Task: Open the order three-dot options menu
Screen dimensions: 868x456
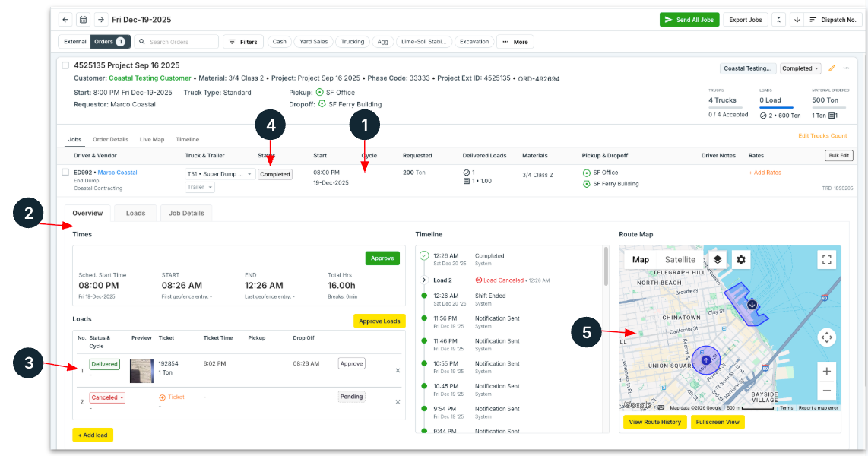Action: coord(846,68)
